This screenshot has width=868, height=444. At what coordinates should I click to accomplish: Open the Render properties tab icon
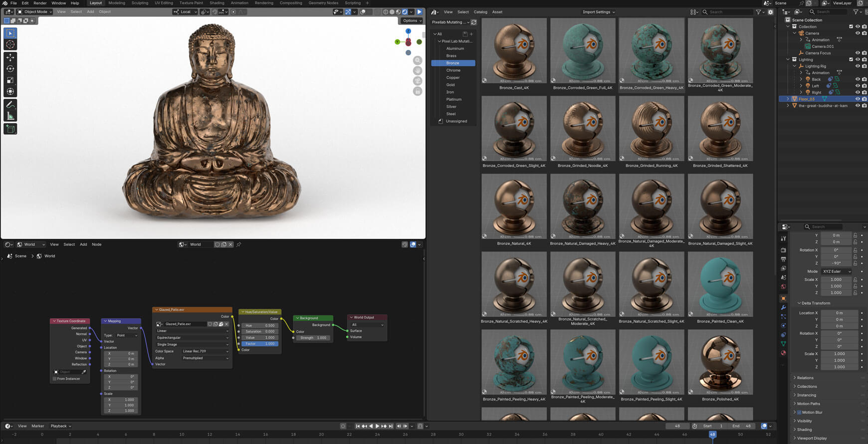click(x=783, y=250)
